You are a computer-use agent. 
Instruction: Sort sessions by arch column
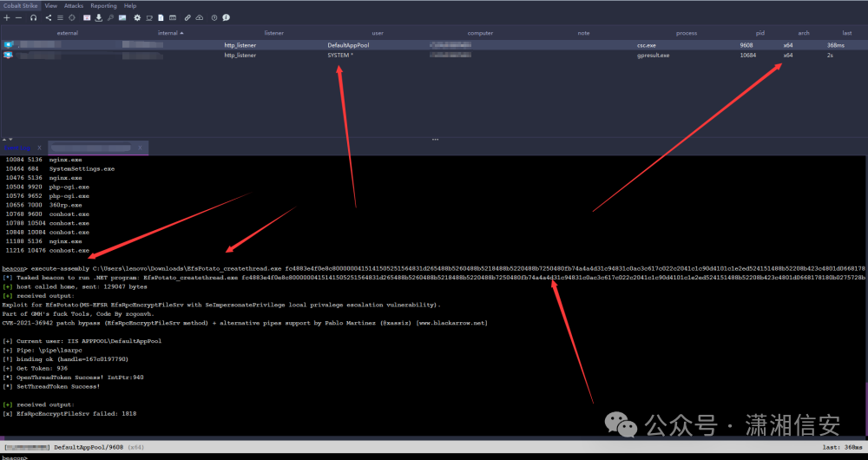point(804,33)
